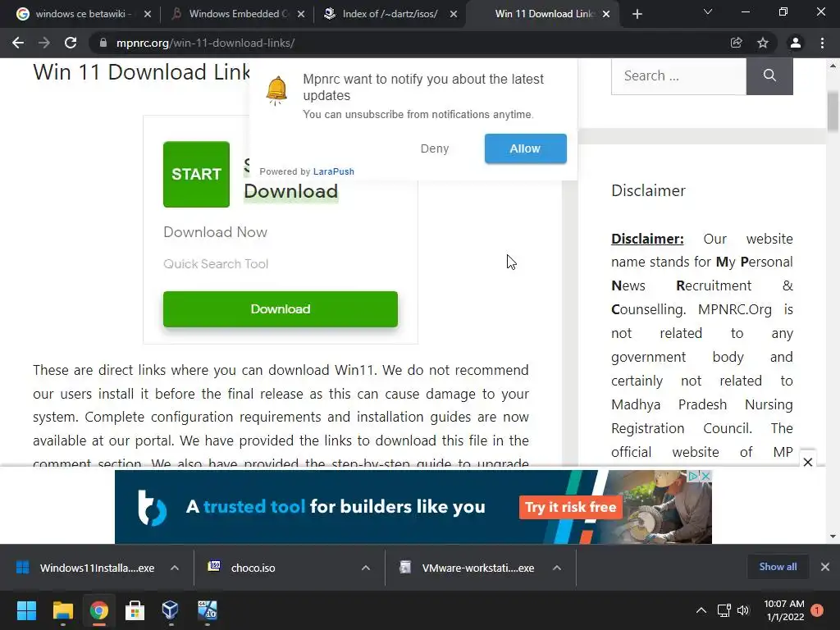The image size is (840, 630).
Task: Click the Try it risk free button
Action: (571, 507)
